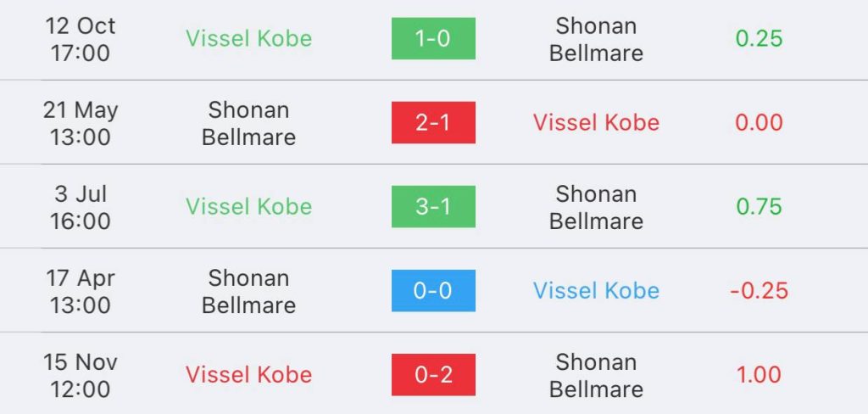868x414 pixels.
Task: Select red Vissel Kobe in 15 Nov match
Action: tap(248, 375)
